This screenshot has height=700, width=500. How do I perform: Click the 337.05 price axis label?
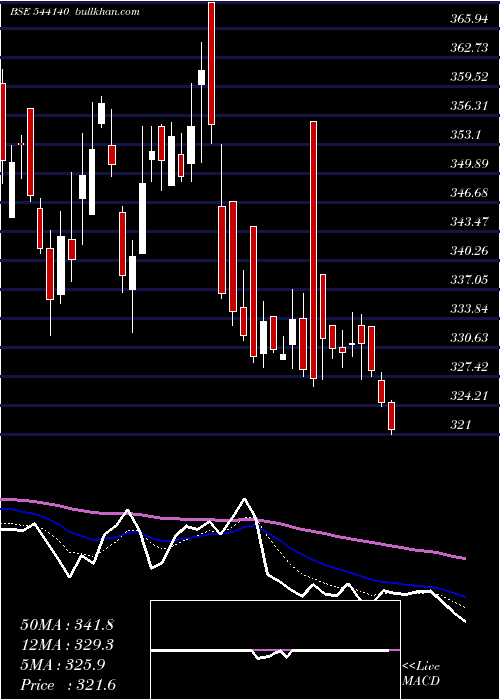469,279
